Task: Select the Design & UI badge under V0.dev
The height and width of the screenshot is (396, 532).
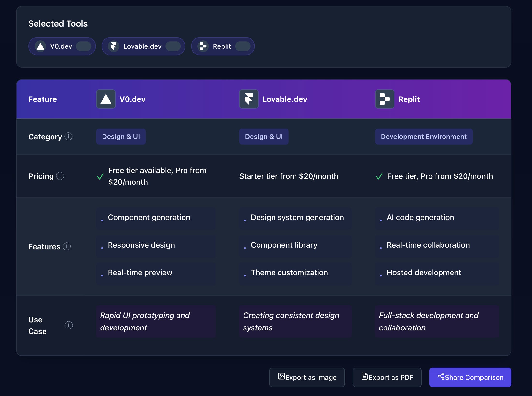Action: coord(121,137)
